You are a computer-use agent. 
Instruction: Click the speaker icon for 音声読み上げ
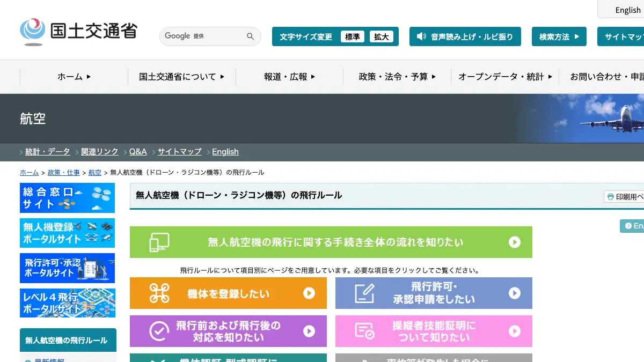pos(421,36)
